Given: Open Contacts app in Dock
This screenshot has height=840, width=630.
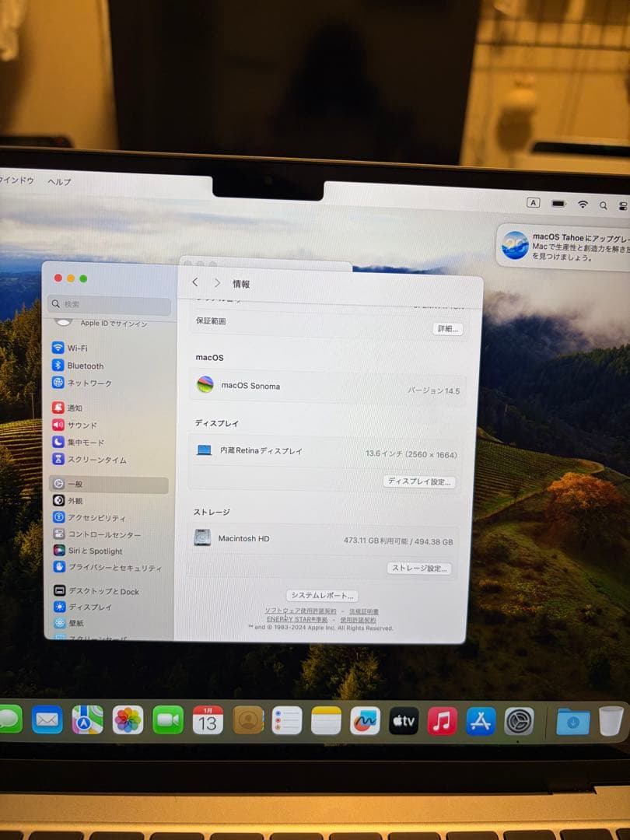Looking at the screenshot, I should coord(248,720).
